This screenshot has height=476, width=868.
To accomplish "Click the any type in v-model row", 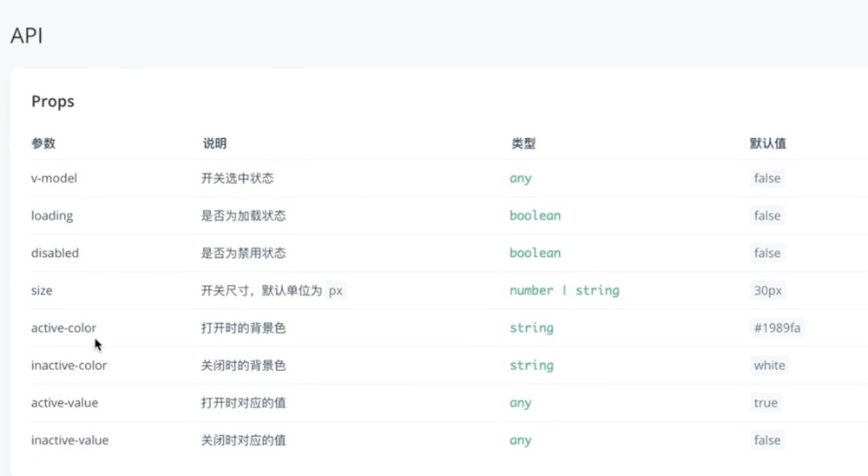I will [520, 178].
